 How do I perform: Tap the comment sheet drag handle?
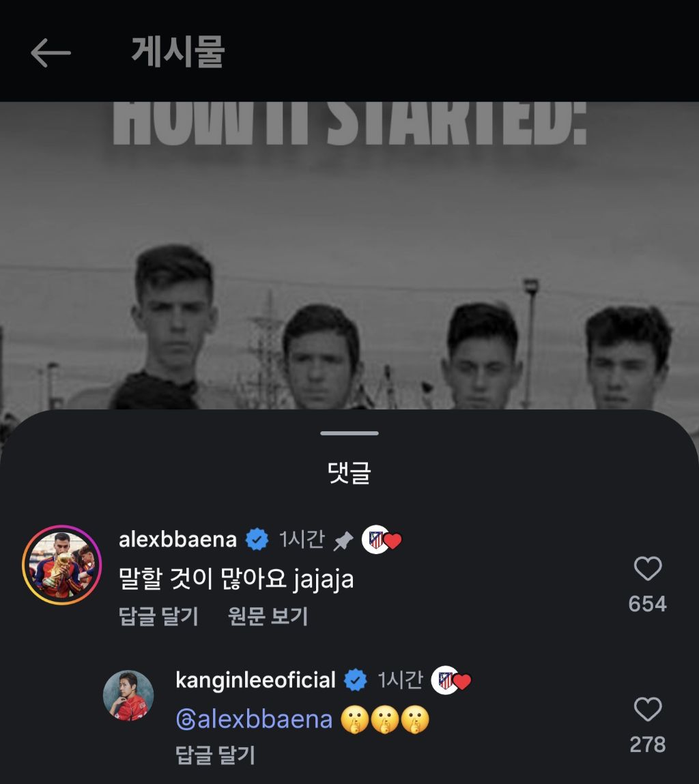coord(349,433)
